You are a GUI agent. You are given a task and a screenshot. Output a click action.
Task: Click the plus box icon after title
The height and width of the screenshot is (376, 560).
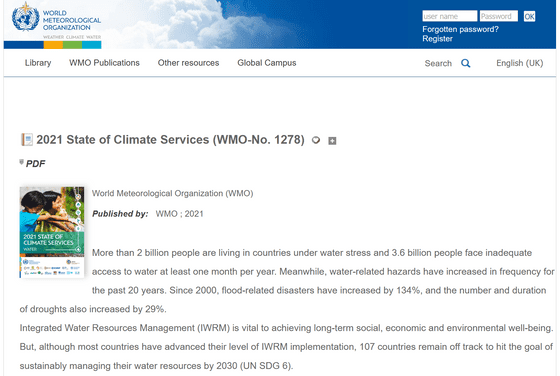click(x=332, y=141)
